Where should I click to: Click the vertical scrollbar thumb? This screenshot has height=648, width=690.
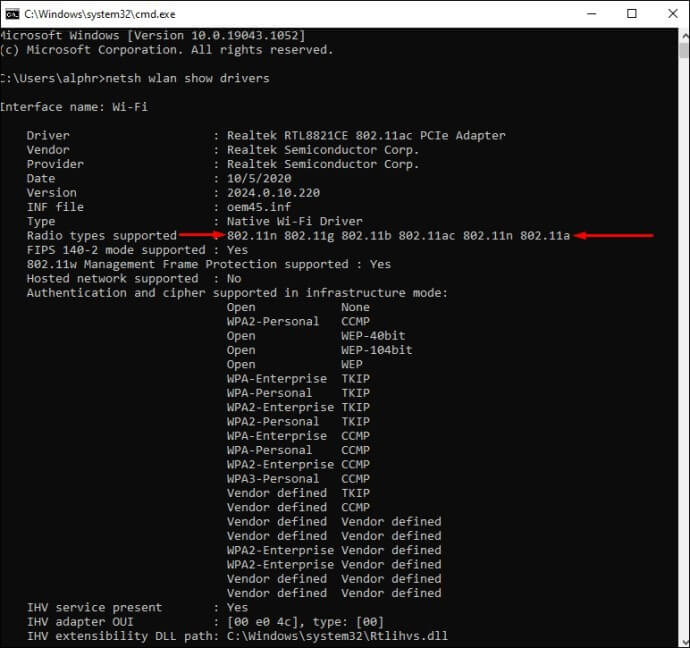click(684, 50)
